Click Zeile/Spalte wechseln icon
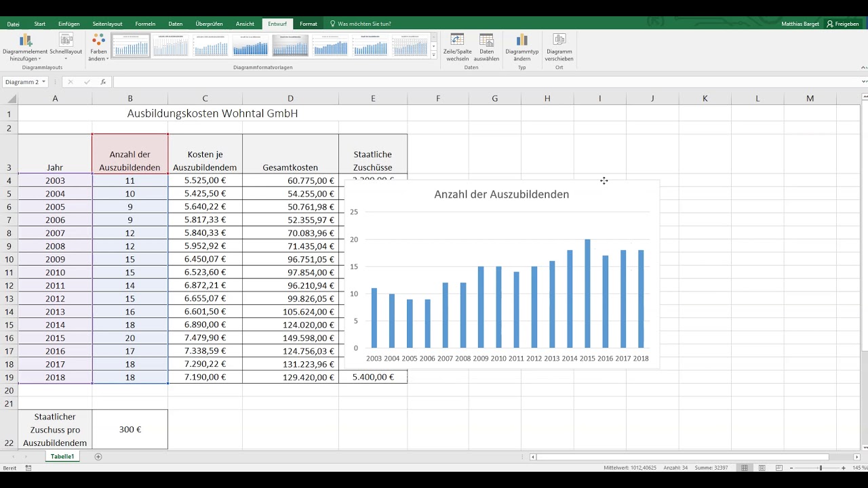868x488 pixels. pos(458,47)
